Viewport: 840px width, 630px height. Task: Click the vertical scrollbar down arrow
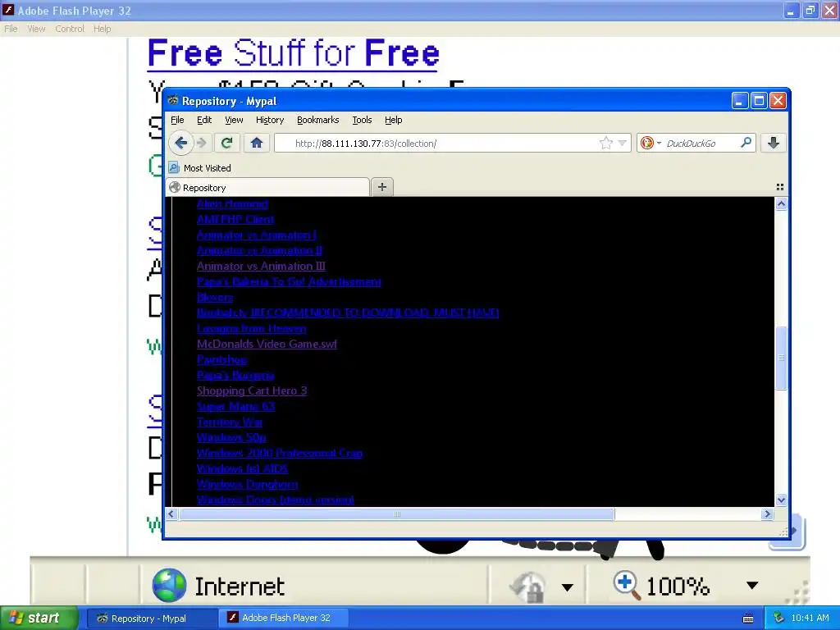[x=781, y=500]
